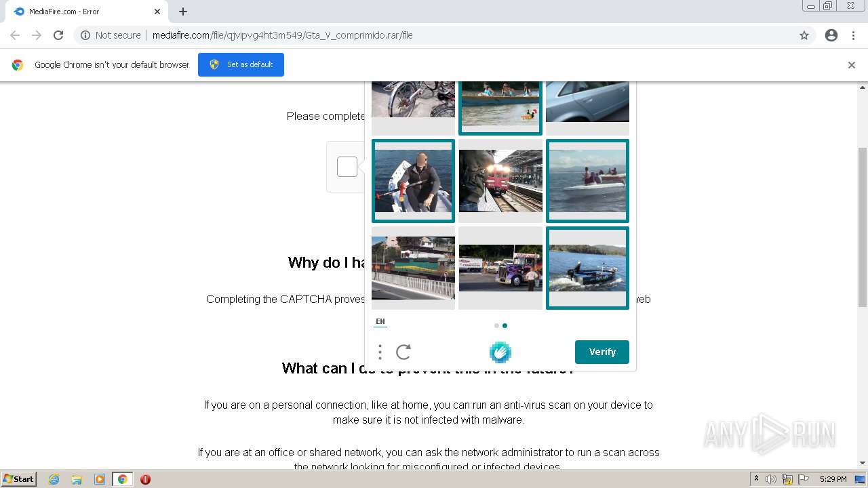Select the green train by fence tile
Image resolution: width=868 pixels, height=488 pixels.
click(x=413, y=268)
